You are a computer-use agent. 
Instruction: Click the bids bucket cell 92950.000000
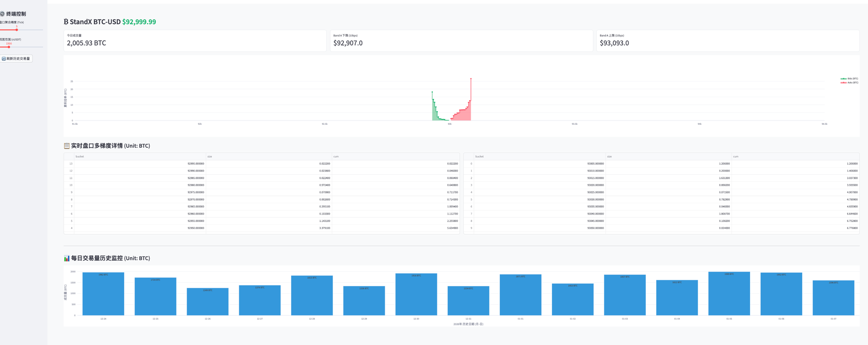coord(140,228)
